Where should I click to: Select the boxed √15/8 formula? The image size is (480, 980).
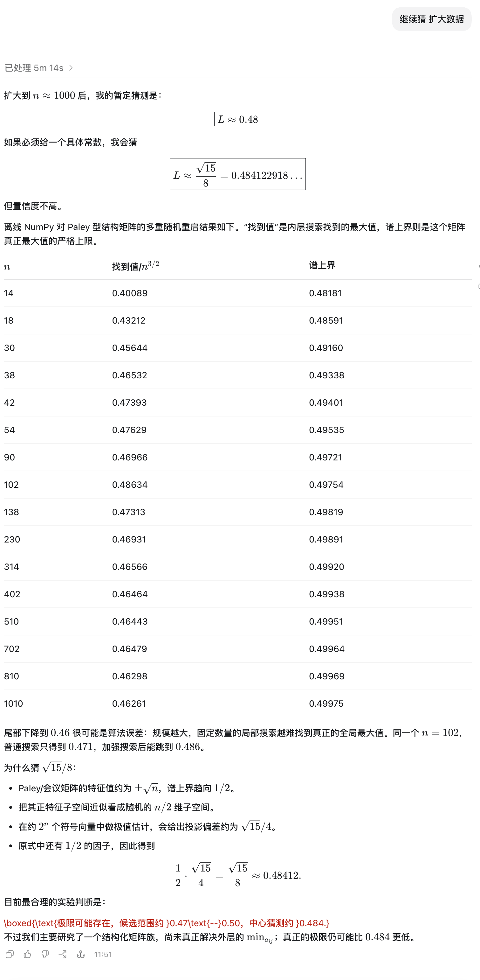coord(237,174)
